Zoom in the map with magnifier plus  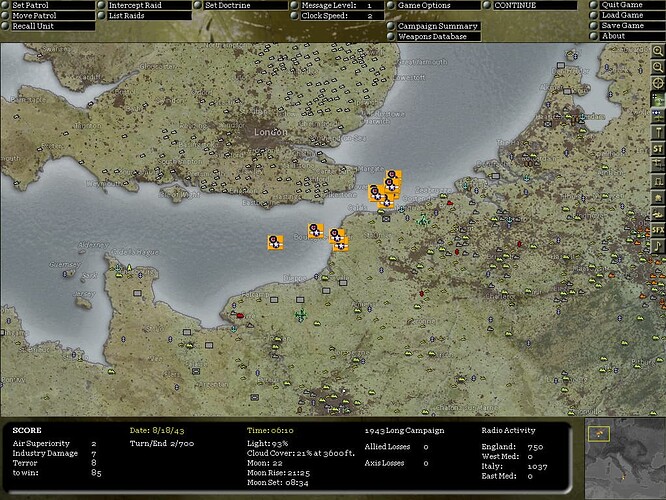[x=658, y=52]
